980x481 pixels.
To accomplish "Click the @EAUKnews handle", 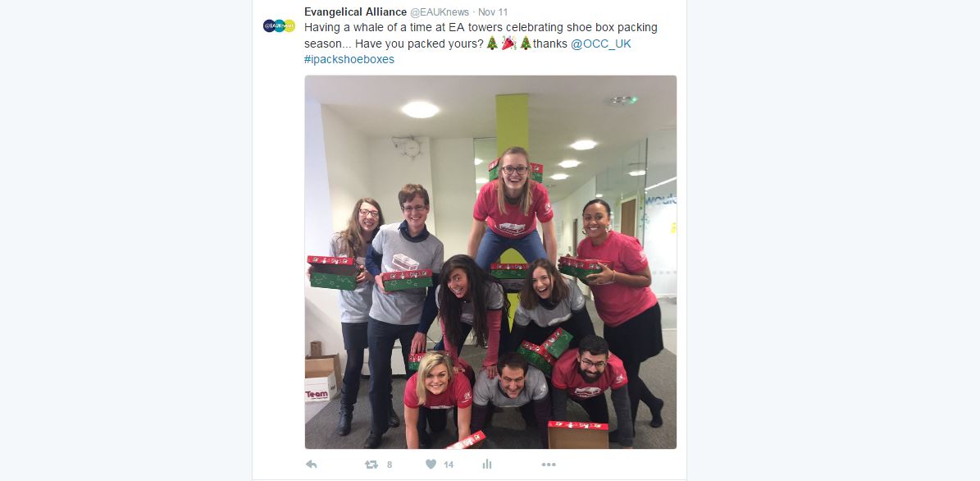I will (440, 11).
